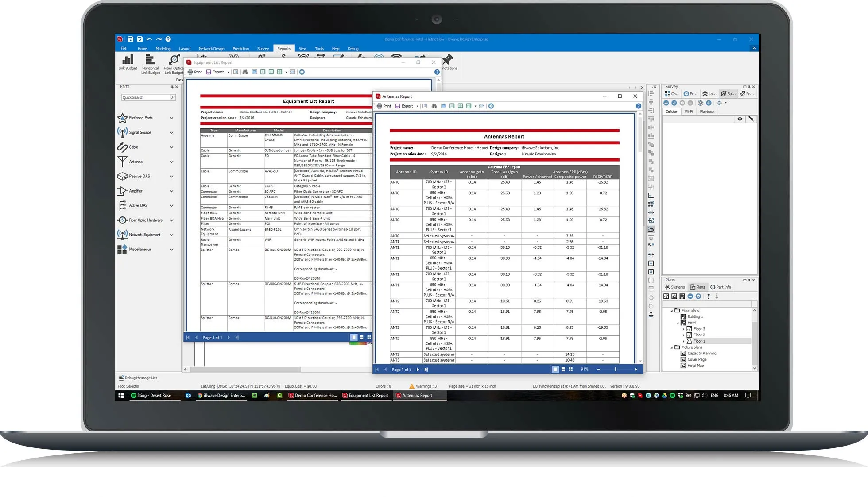
Task: Move plan up arrow in Plans panel
Action: coord(709,297)
